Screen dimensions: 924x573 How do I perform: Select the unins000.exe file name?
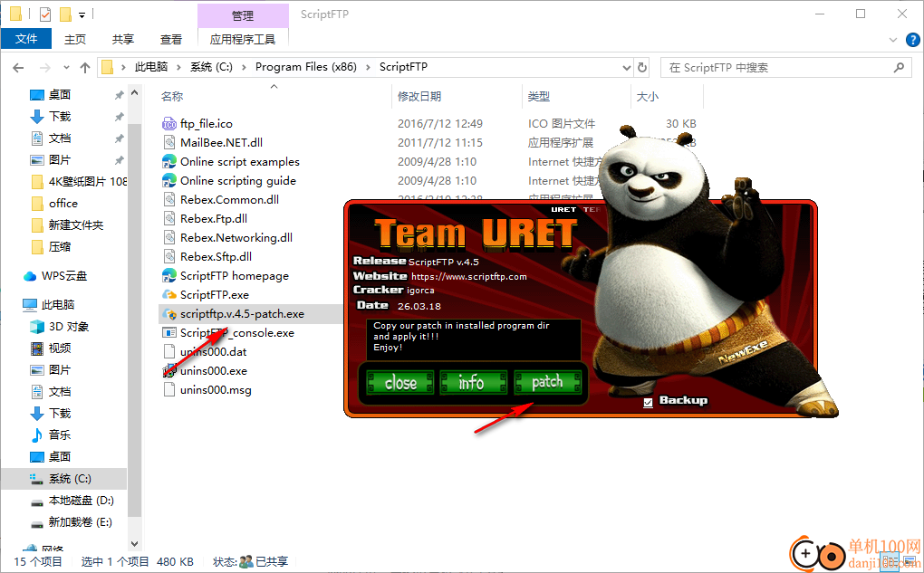(213, 371)
